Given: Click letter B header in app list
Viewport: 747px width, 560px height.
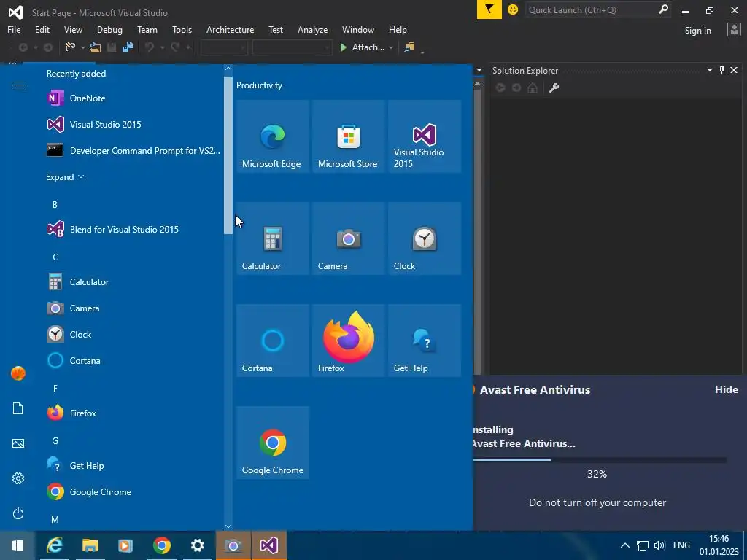Looking at the screenshot, I should (x=55, y=204).
